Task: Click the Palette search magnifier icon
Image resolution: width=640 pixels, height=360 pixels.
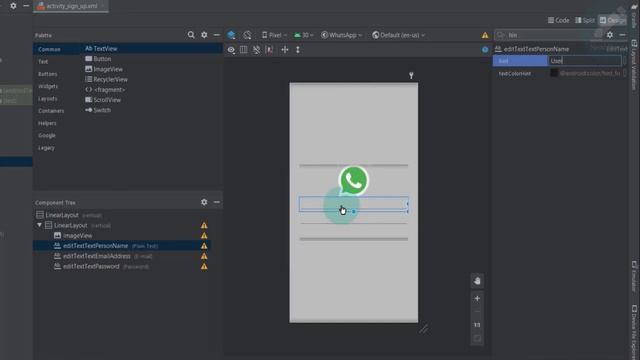Action: pos(191,35)
